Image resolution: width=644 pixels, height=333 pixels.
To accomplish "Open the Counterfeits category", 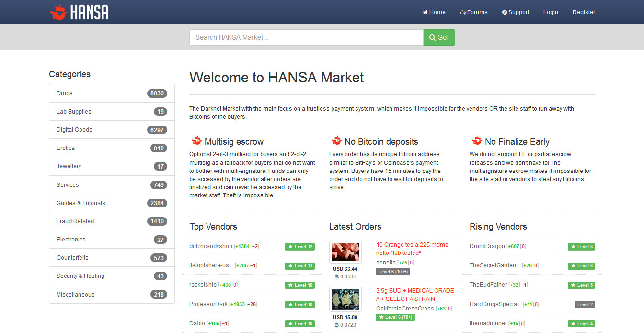I will 112,258.
